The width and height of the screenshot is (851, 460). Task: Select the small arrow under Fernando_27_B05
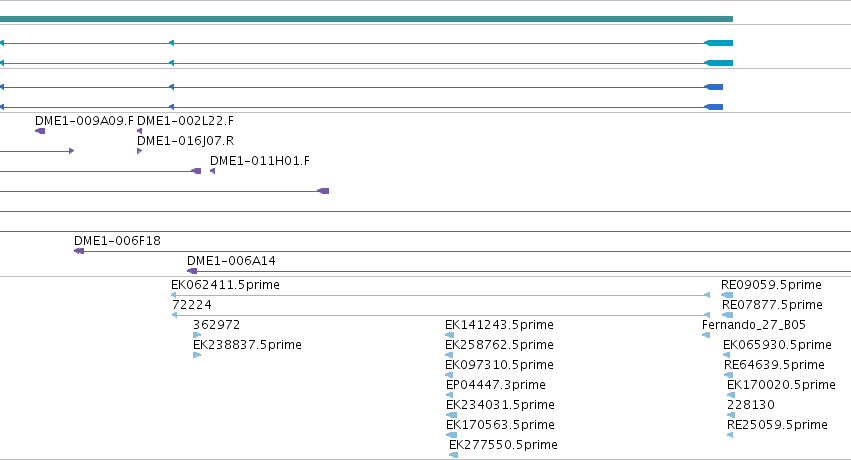(706, 335)
